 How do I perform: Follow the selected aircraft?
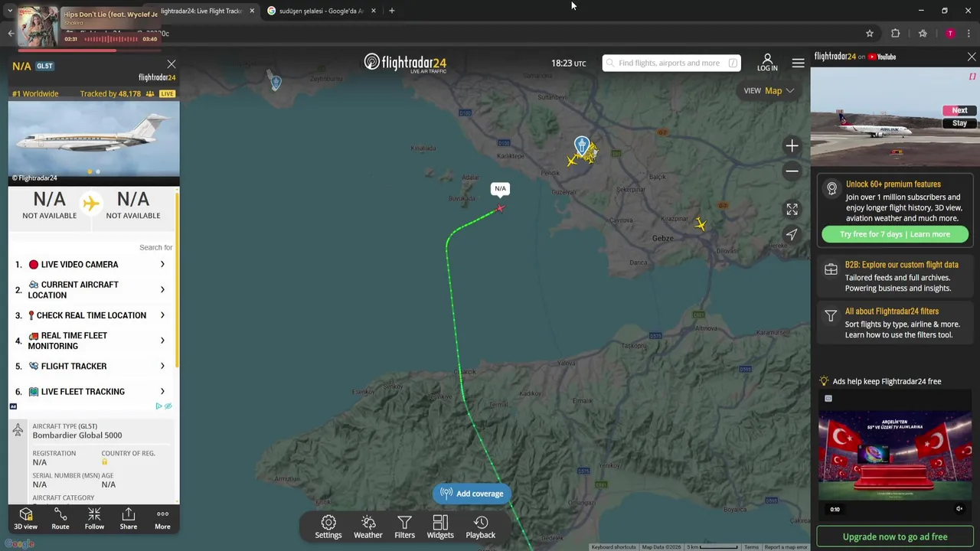pos(94,518)
